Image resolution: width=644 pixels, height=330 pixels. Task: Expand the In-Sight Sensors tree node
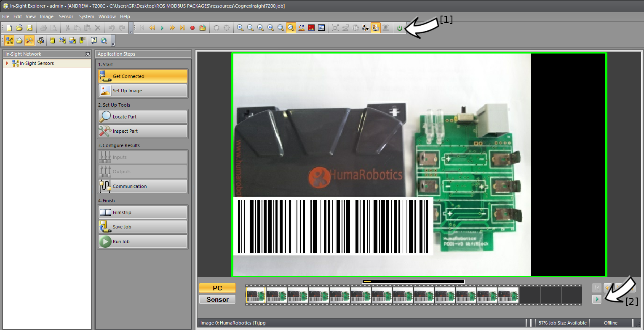[x=7, y=63]
